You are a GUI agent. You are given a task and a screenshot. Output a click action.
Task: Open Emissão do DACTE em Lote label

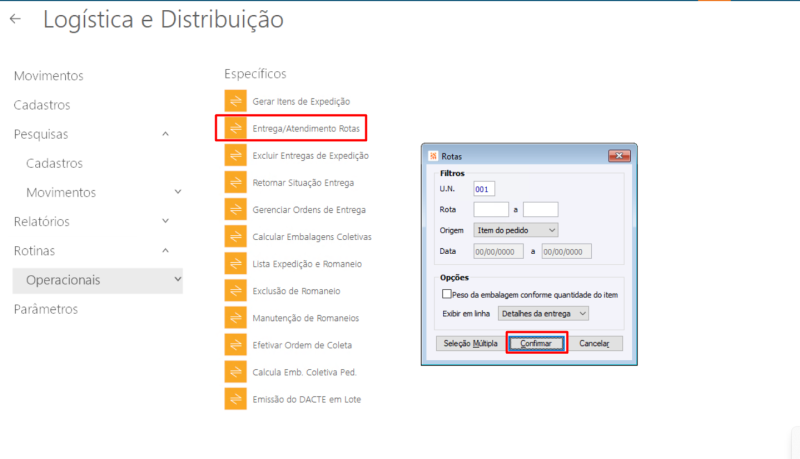click(307, 399)
